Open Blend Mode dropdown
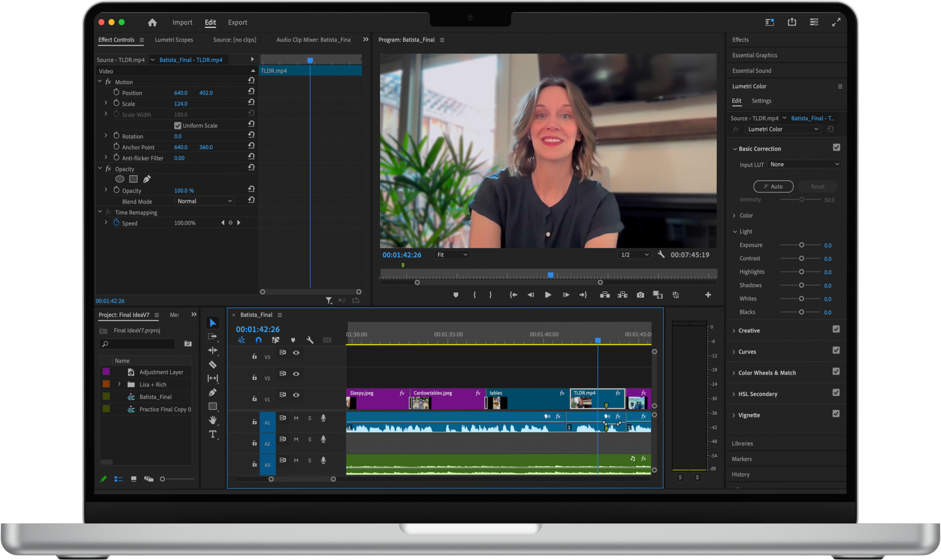 [204, 201]
